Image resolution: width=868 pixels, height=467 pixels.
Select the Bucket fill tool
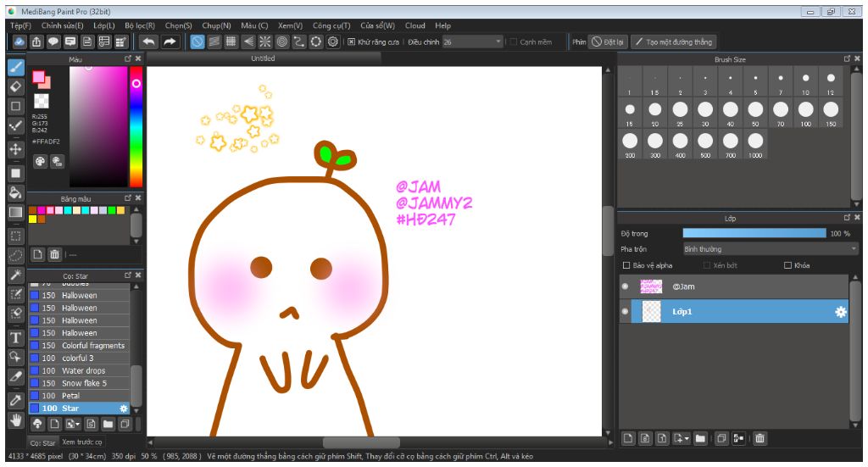click(15, 192)
